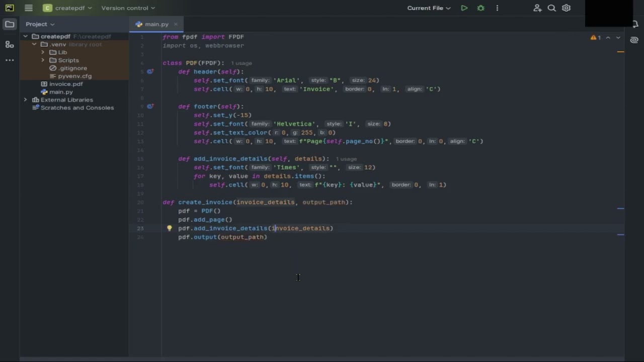This screenshot has height=362, width=644.
Task: Click the PyCharm logo icon
Action: click(x=10, y=8)
